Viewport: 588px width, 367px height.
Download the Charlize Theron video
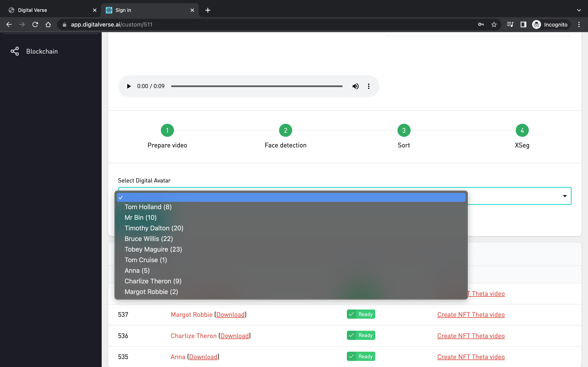point(234,336)
